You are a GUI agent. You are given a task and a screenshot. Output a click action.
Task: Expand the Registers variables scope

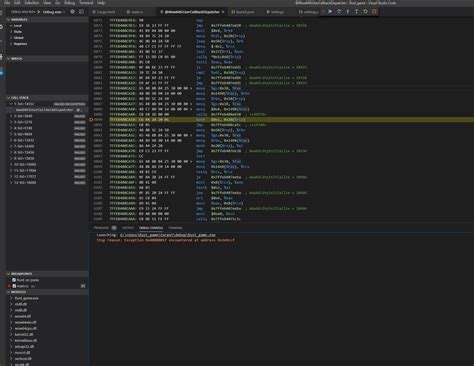pos(47,44)
